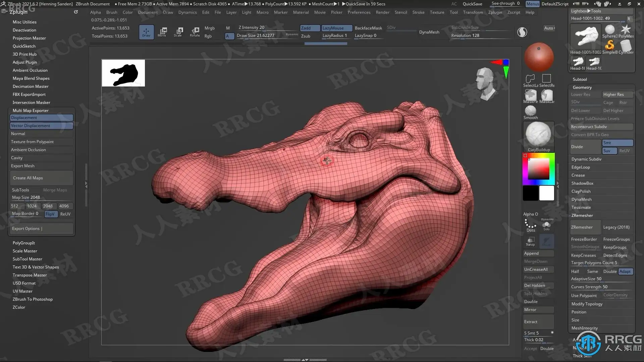Expand the Dynamic Subdiv section
The width and height of the screenshot is (644, 362).
586,159
